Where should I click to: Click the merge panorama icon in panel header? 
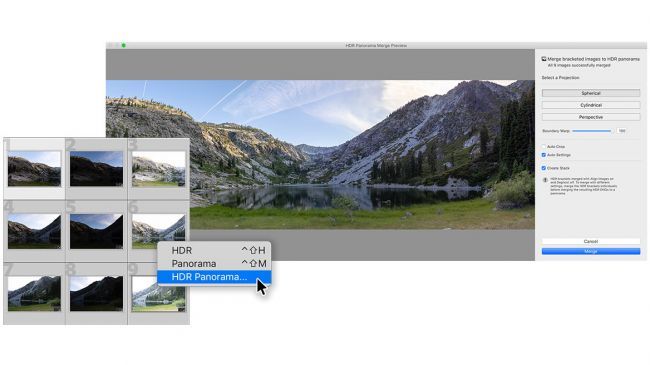click(543, 59)
